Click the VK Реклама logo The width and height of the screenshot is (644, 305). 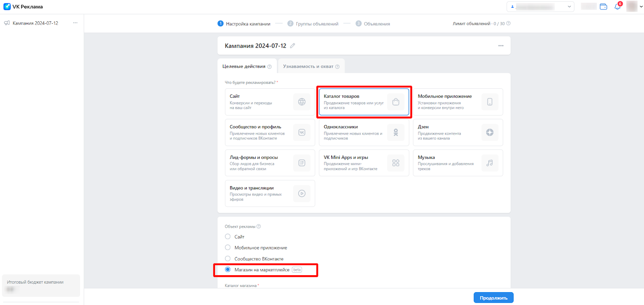[x=23, y=6]
